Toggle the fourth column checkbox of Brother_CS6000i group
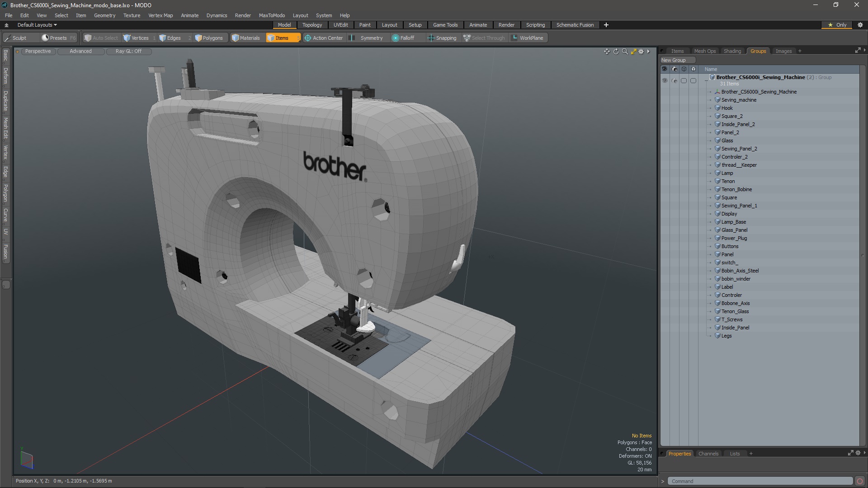868x488 pixels. (693, 80)
